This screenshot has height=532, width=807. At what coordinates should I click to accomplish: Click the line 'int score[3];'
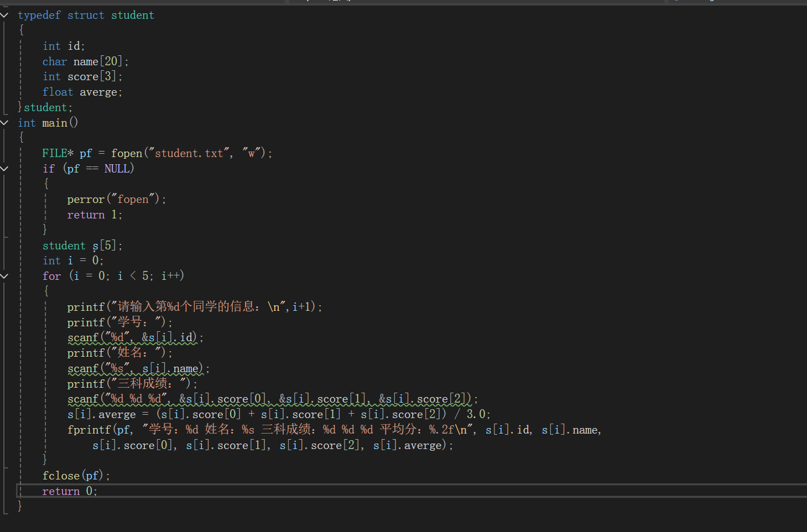[x=82, y=76]
